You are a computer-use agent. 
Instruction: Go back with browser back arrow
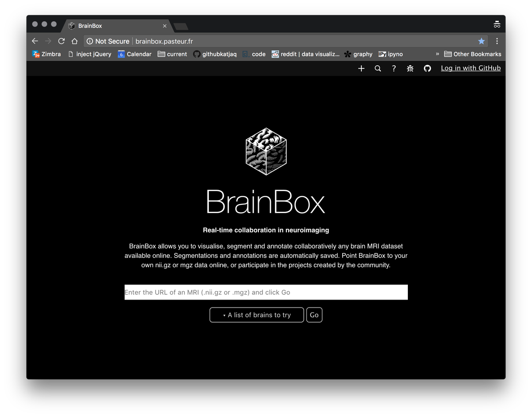point(35,41)
